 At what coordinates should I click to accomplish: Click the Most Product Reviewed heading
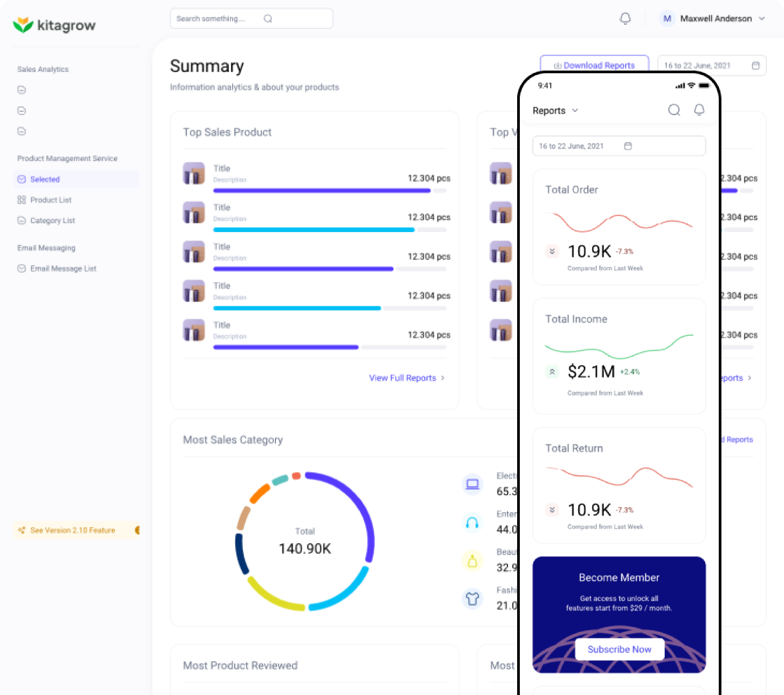coord(240,666)
